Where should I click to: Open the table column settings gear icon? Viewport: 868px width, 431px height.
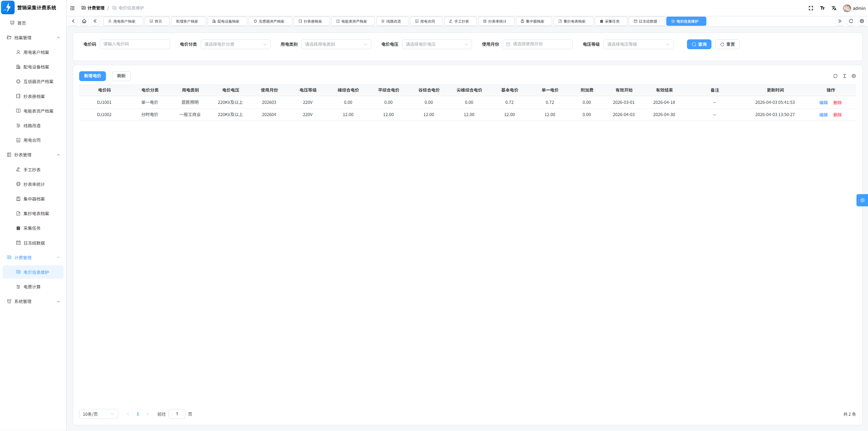pos(854,76)
